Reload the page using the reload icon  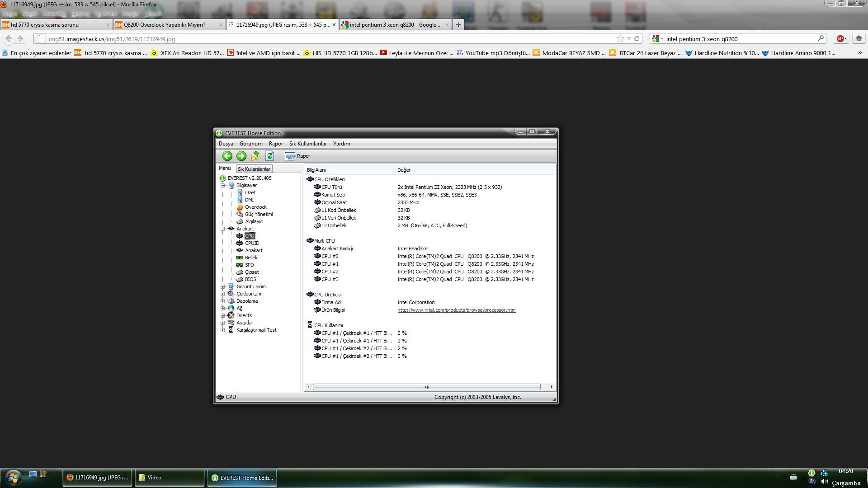(637, 39)
